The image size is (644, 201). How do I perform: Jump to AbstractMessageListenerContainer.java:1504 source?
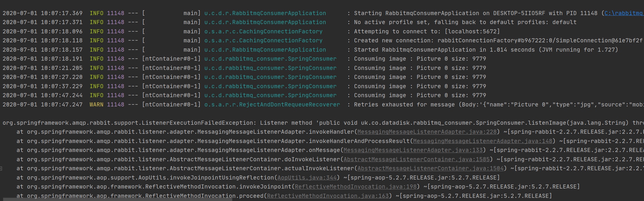(430, 169)
